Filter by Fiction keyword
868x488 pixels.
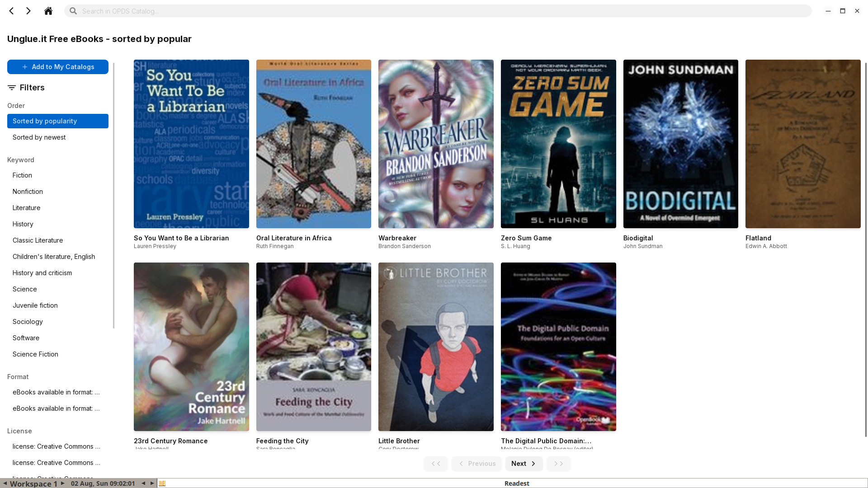pos(58,175)
